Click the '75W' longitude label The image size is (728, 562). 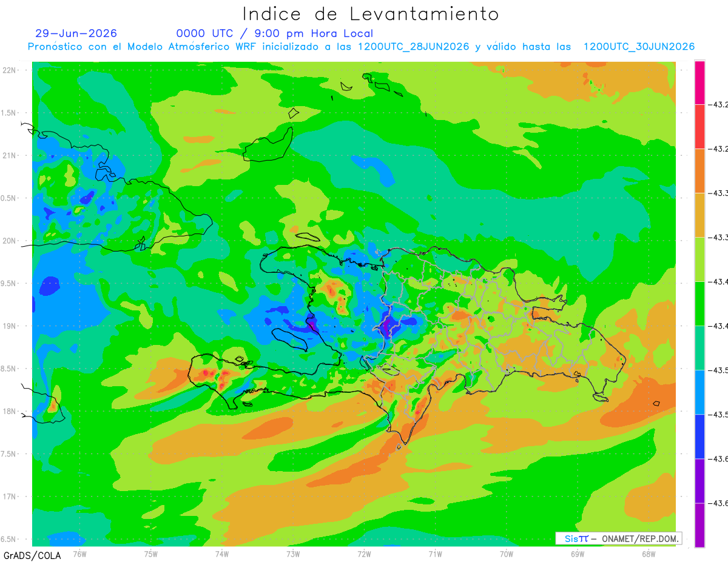pyautogui.click(x=151, y=554)
